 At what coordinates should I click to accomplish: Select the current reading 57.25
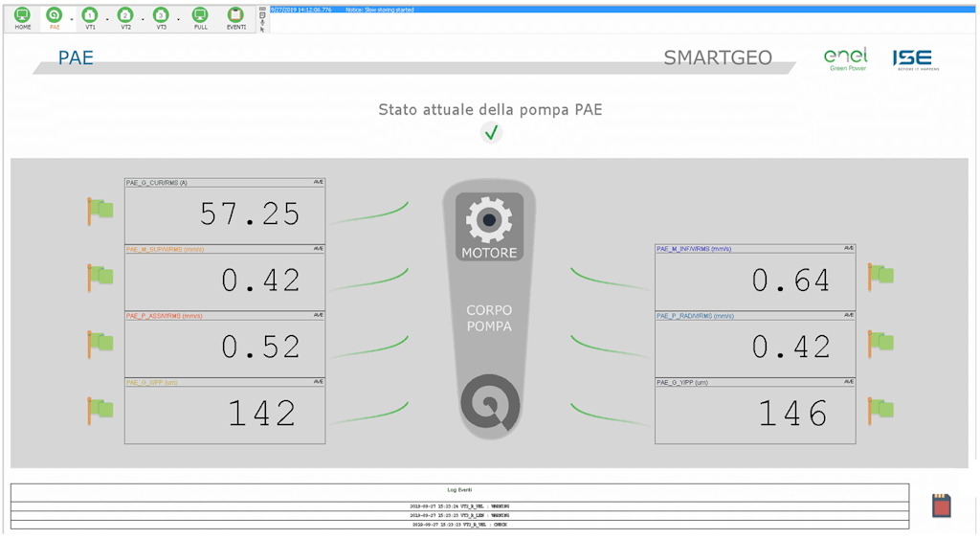(250, 214)
